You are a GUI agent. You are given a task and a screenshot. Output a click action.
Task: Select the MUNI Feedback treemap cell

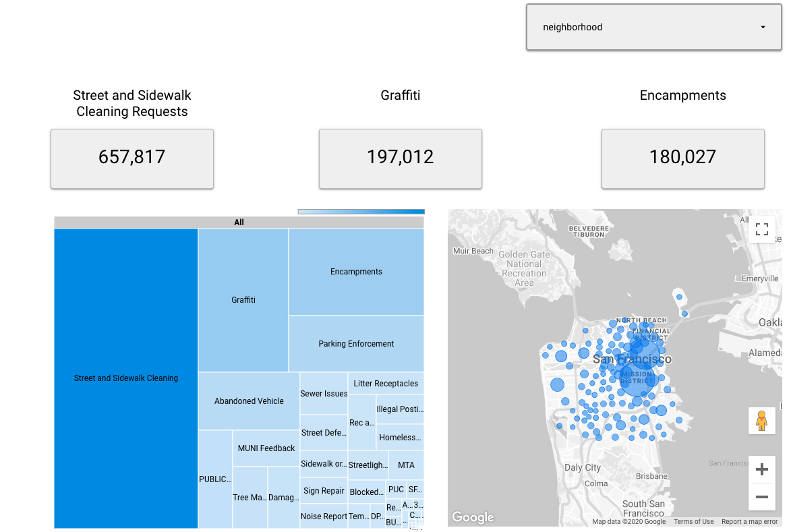click(x=266, y=448)
